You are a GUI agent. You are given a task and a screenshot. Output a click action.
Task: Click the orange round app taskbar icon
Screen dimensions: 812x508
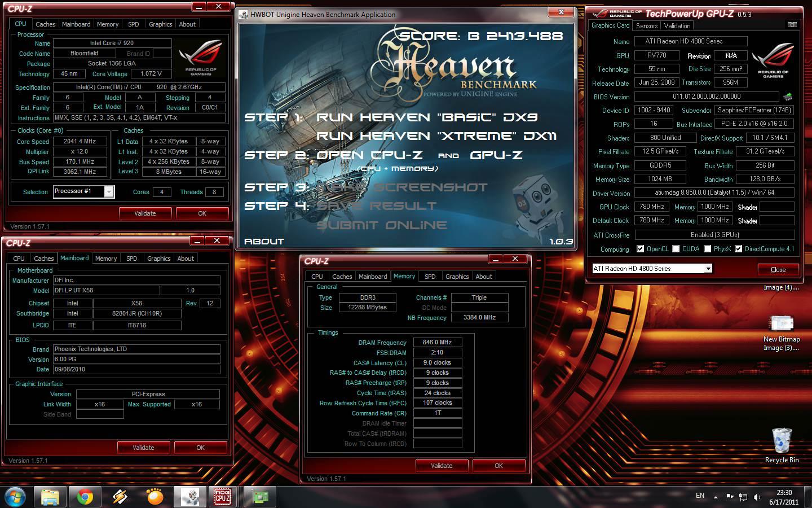tap(155, 497)
